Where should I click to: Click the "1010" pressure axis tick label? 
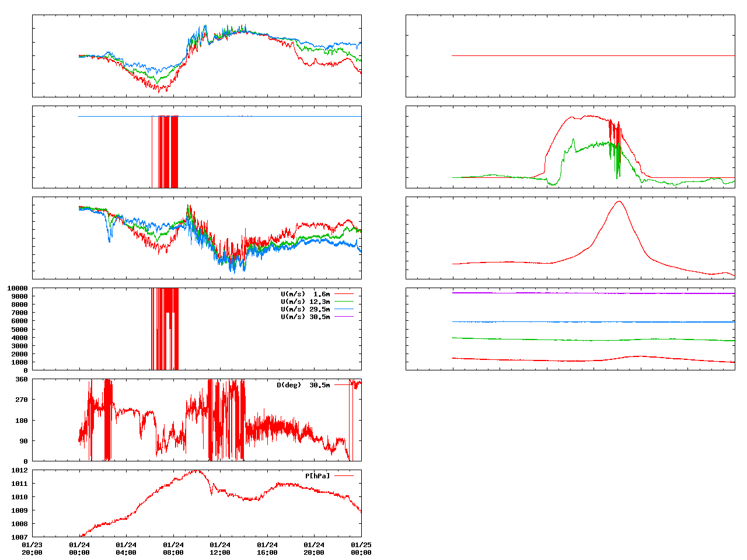pyautogui.click(x=19, y=497)
